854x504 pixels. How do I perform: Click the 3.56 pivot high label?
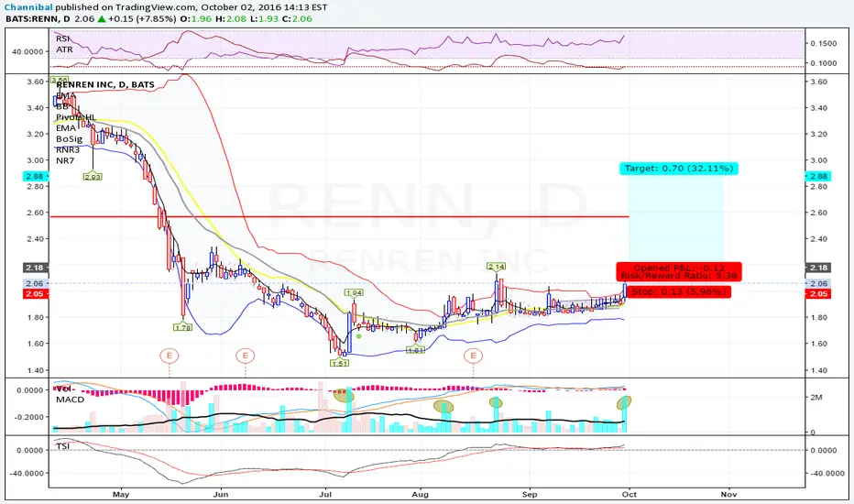tap(59, 80)
